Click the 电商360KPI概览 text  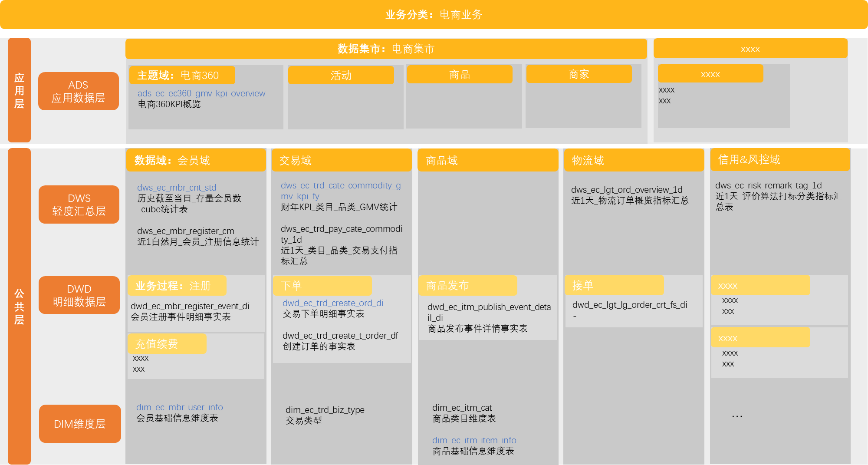(x=169, y=104)
